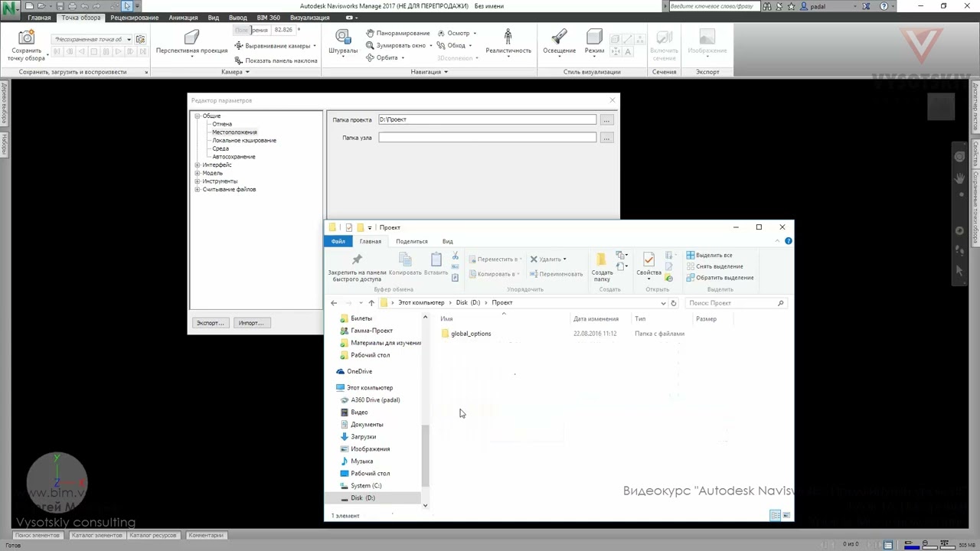
Task: Expand the Инструменты tree node
Action: (x=198, y=181)
